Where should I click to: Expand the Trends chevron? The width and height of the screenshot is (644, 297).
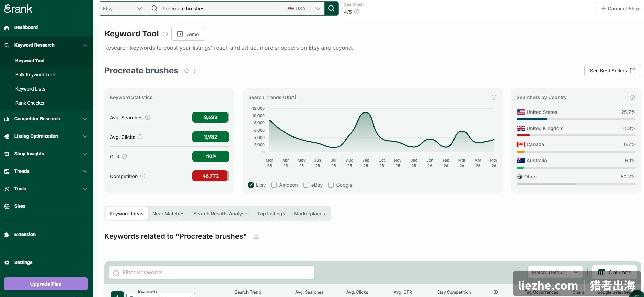pyautogui.click(x=85, y=171)
